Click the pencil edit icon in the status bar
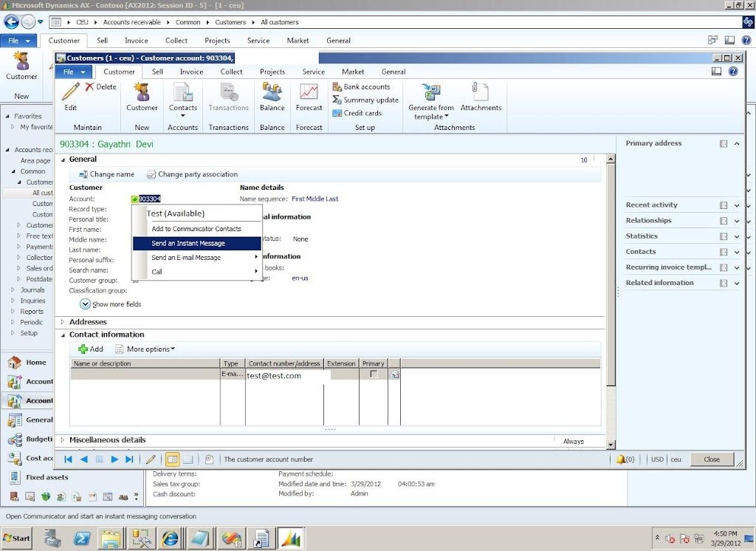756x551 pixels. point(151,459)
